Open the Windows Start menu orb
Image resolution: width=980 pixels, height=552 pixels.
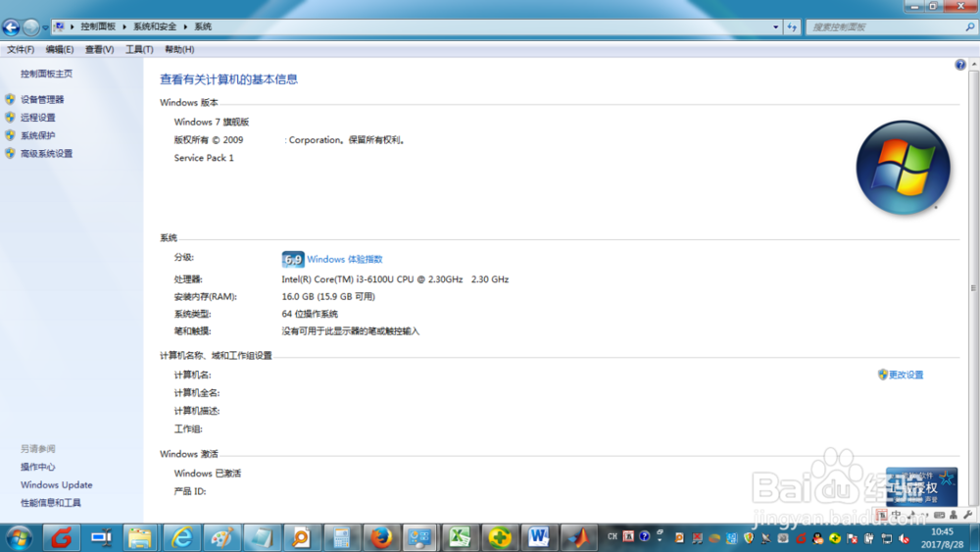tap(19, 537)
